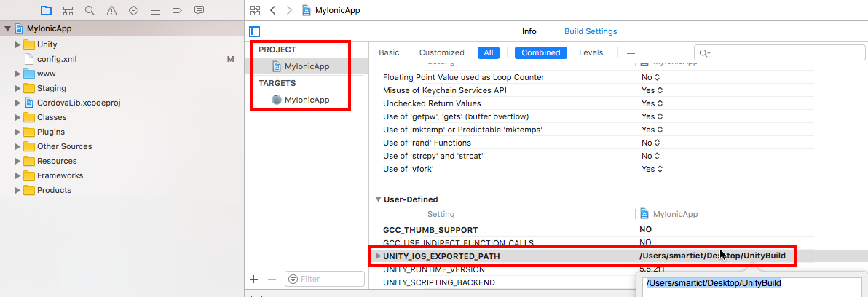Go back with the left chevron
The height and width of the screenshot is (297, 868).
[x=272, y=10]
